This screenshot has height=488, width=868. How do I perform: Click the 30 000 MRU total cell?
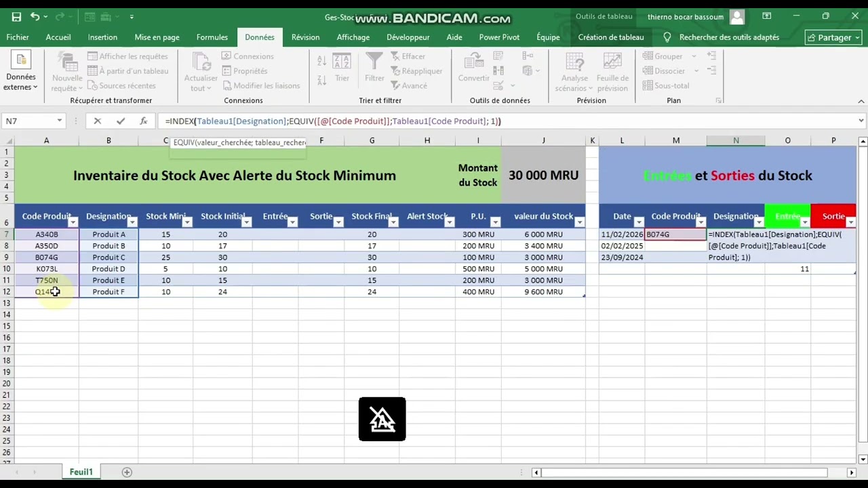pos(543,175)
